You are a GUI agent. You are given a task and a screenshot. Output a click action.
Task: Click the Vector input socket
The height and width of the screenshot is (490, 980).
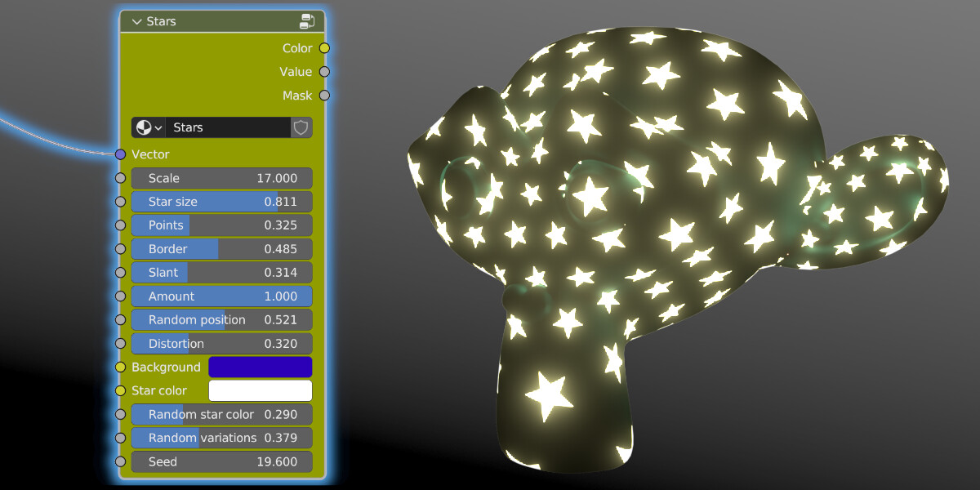coord(121,154)
